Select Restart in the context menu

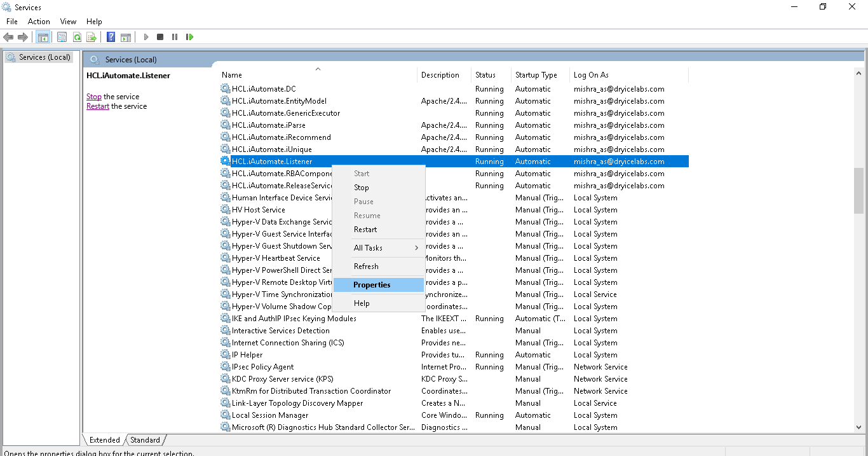point(365,230)
